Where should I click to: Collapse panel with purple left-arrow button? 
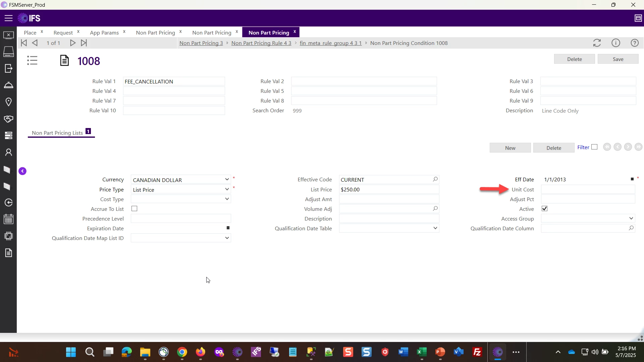[22, 171]
